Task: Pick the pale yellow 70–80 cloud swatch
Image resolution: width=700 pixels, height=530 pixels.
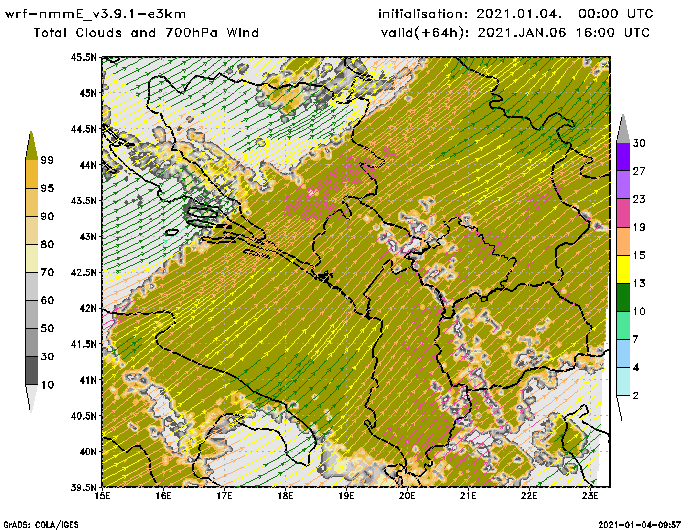Action: tap(31, 259)
